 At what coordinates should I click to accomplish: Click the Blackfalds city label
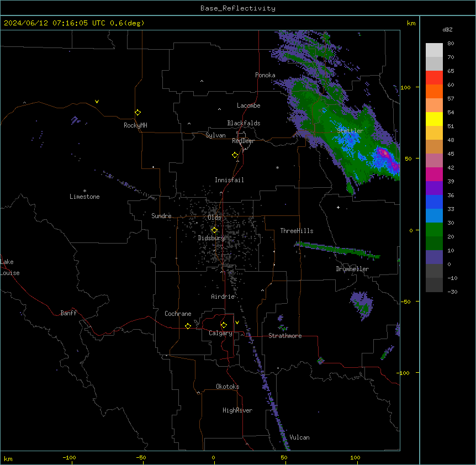click(244, 123)
